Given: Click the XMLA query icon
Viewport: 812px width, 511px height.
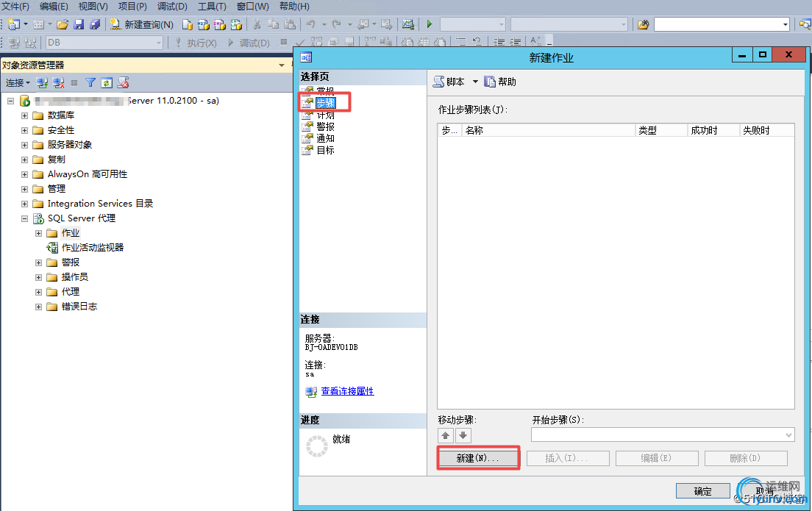Looking at the screenshot, I should pyautogui.click(x=236, y=24).
